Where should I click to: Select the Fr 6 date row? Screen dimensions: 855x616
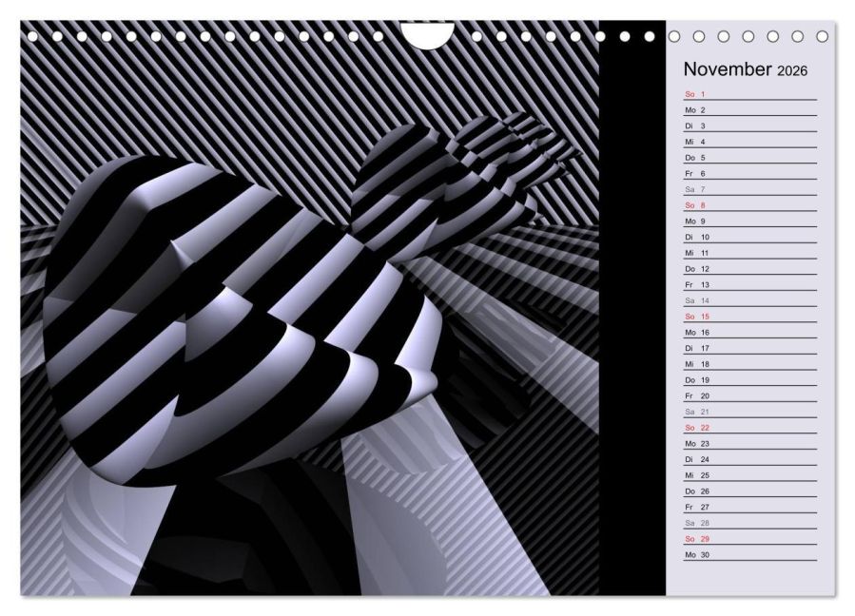(750, 173)
